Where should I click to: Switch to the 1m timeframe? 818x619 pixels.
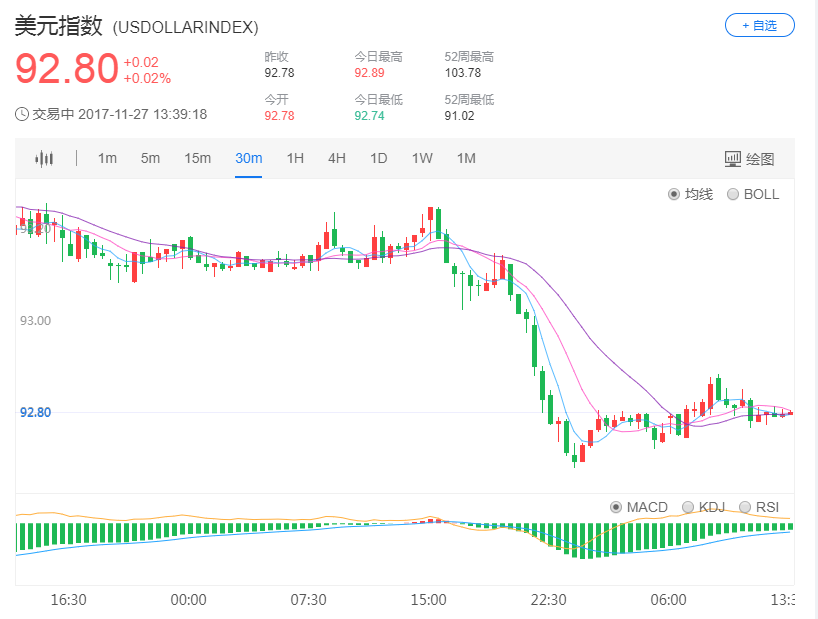click(x=107, y=158)
